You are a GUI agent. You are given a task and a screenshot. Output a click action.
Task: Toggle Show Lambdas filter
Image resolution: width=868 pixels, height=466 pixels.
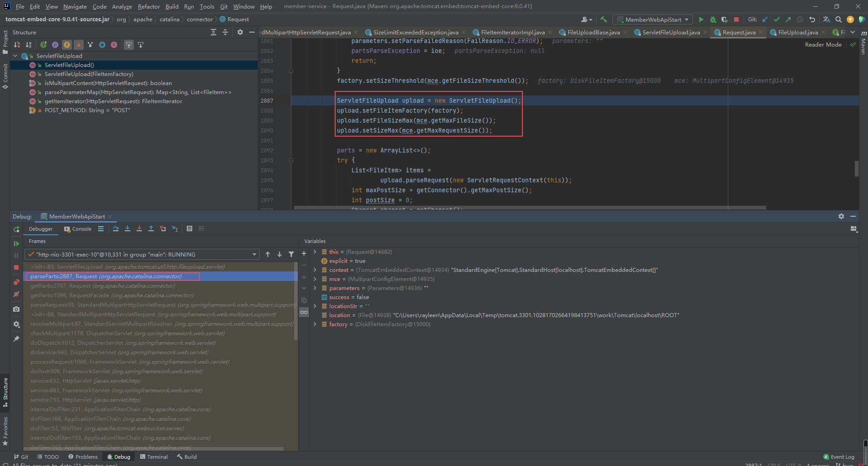(114, 45)
